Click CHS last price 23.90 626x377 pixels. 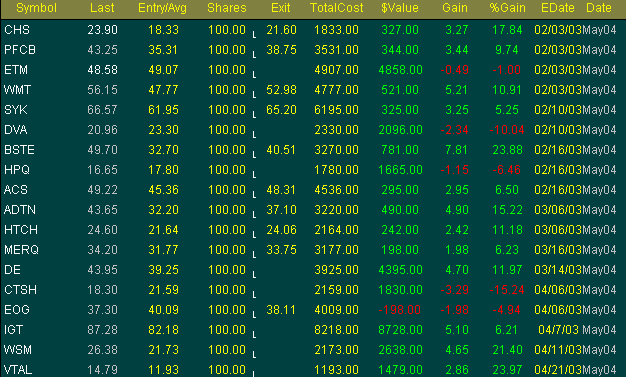(103, 30)
